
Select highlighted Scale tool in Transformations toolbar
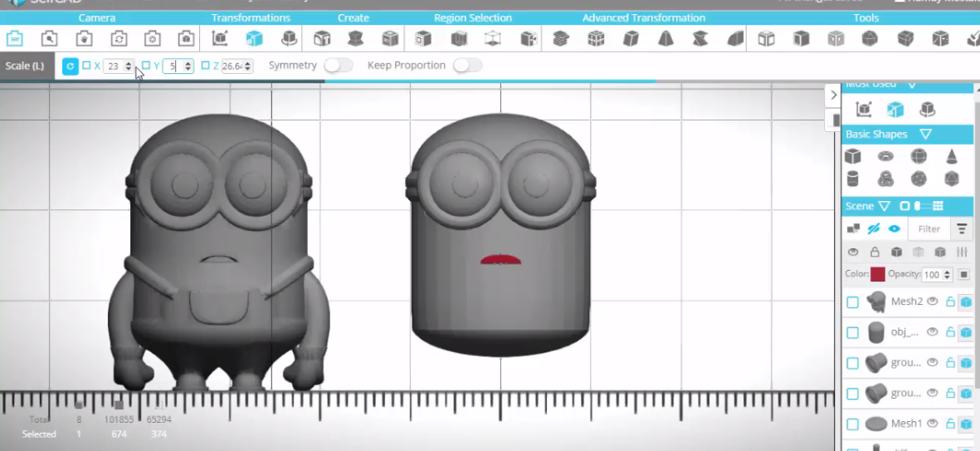coord(254,39)
